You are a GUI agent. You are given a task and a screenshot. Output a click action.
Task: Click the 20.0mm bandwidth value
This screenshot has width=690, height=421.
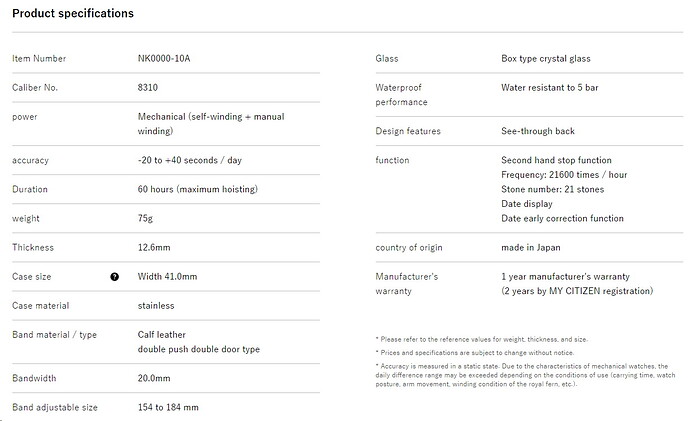pos(154,379)
